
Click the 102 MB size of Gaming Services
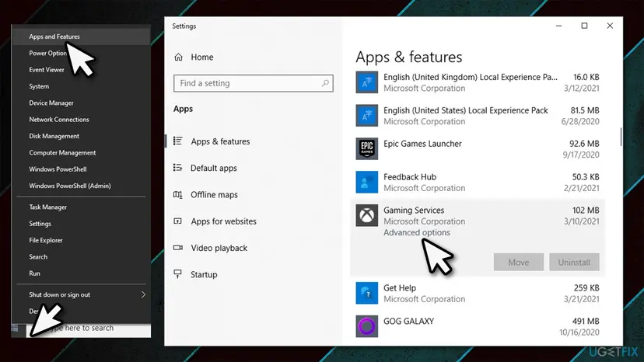(586, 211)
